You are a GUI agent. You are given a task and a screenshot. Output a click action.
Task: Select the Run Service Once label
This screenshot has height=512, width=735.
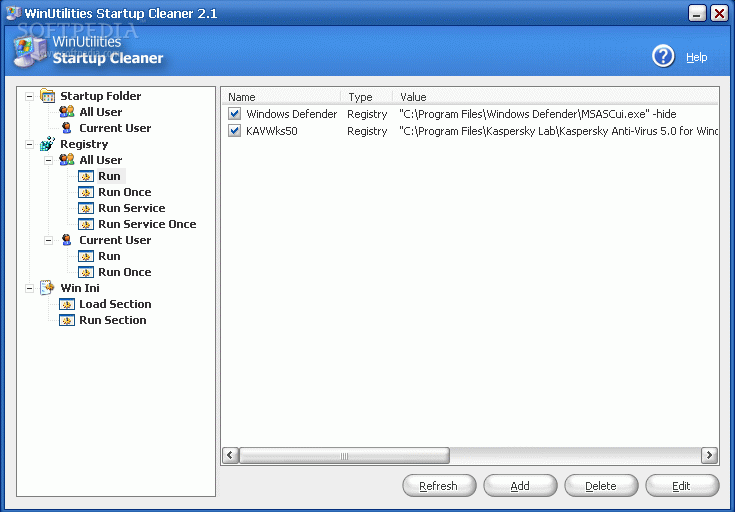pos(147,224)
